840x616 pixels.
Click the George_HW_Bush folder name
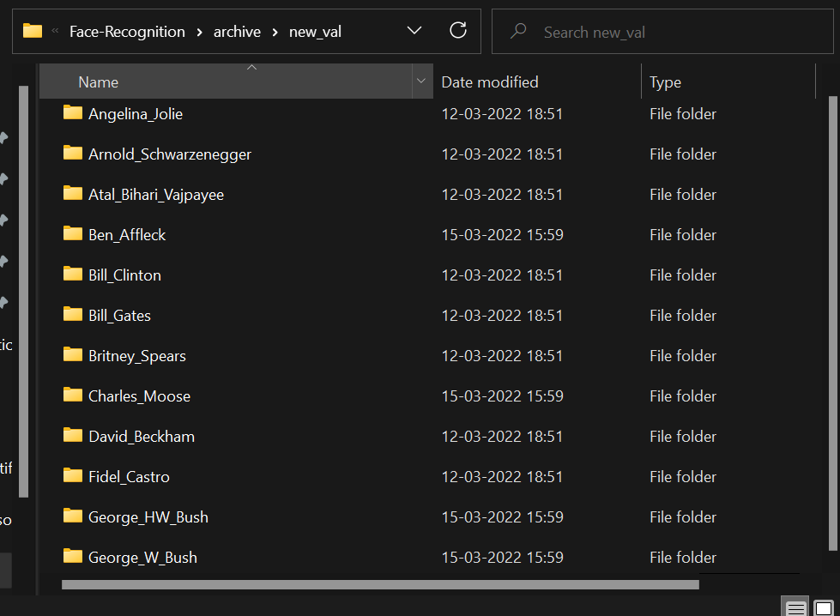148,517
